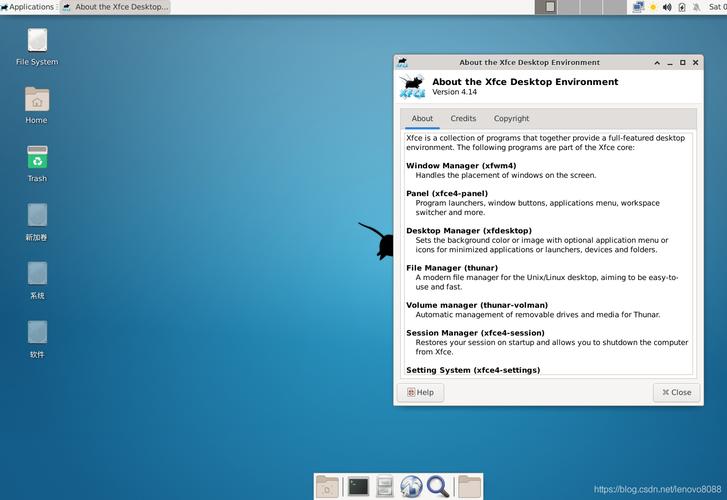727x500 pixels.
Task: Switch to the third workspace in the switcher
Action: [x=591, y=7]
